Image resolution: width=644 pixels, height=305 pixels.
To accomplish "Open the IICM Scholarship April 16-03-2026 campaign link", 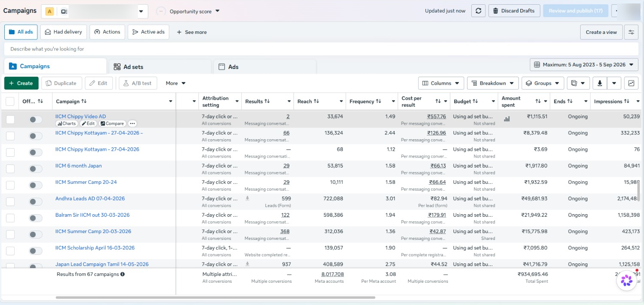I will pyautogui.click(x=95, y=248).
